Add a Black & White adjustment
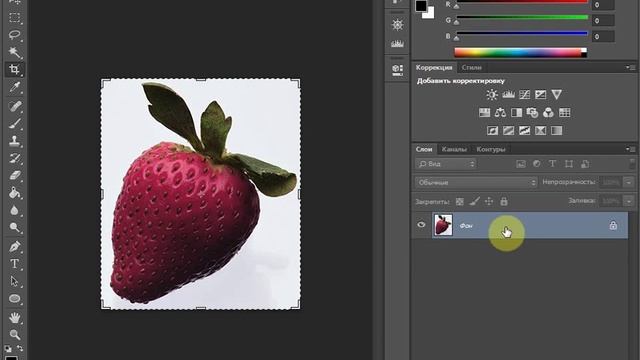640x360 pixels. (x=516, y=113)
